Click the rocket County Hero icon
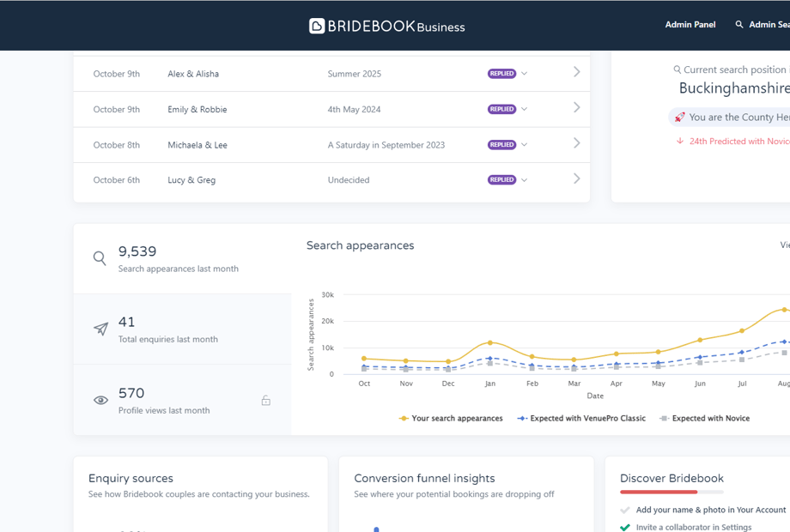Viewport: 790px width, 532px height. [x=679, y=118]
